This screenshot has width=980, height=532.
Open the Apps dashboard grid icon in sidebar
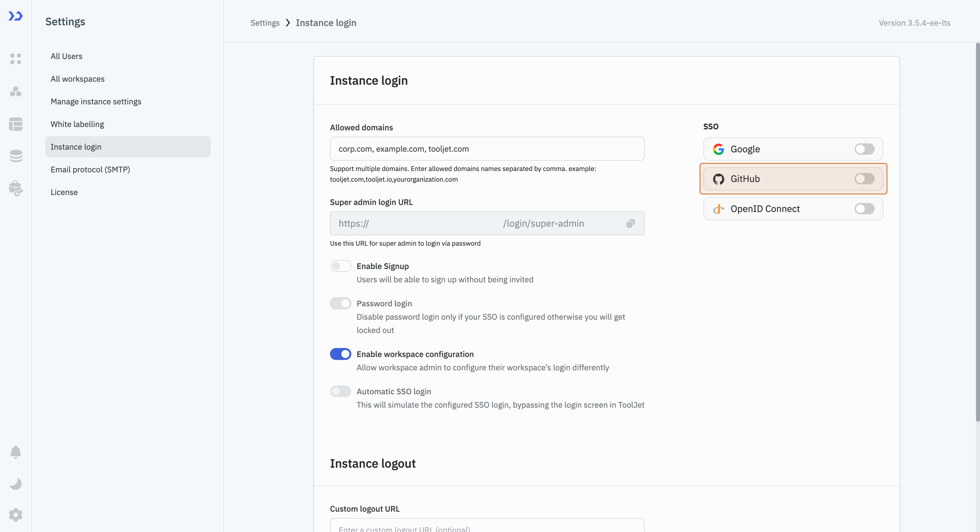15,59
